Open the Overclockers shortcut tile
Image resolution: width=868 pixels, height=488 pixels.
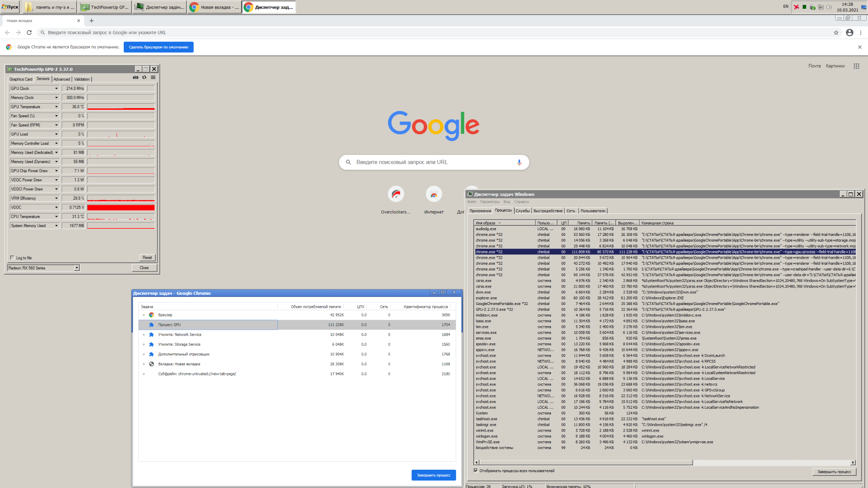click(396, 194)
